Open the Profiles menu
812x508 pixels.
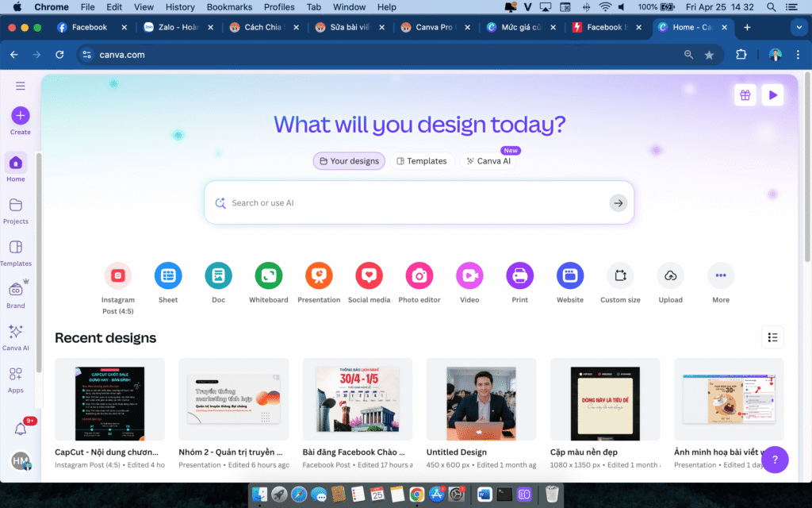click(x=278, y=6)
